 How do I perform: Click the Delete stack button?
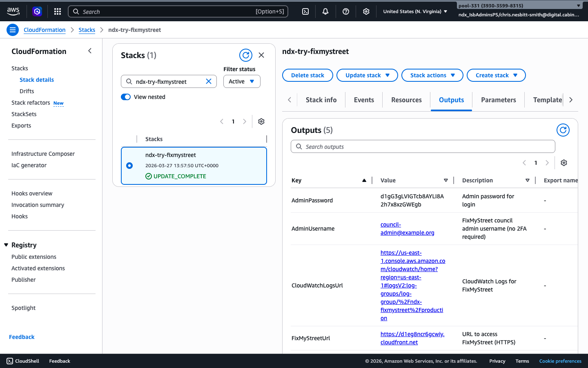307,75
